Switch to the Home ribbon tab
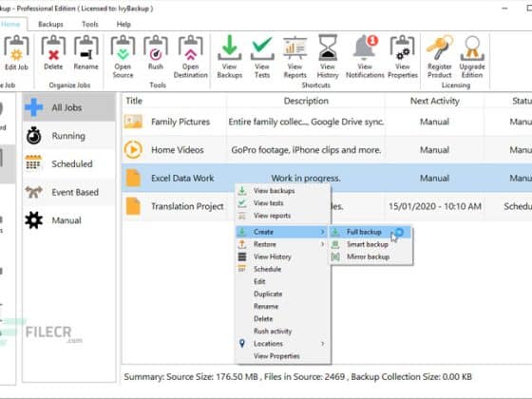This screenshot has height=399, width=532. pos(10,24)
